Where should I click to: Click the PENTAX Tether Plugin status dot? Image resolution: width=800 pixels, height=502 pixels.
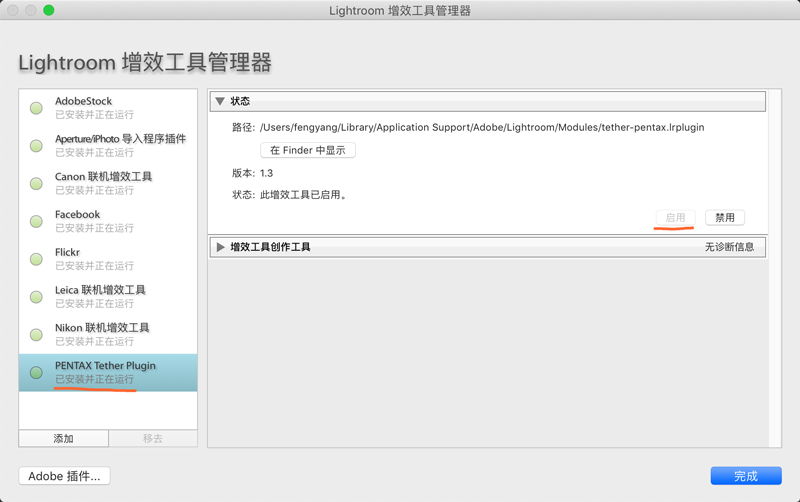(36, 372)
